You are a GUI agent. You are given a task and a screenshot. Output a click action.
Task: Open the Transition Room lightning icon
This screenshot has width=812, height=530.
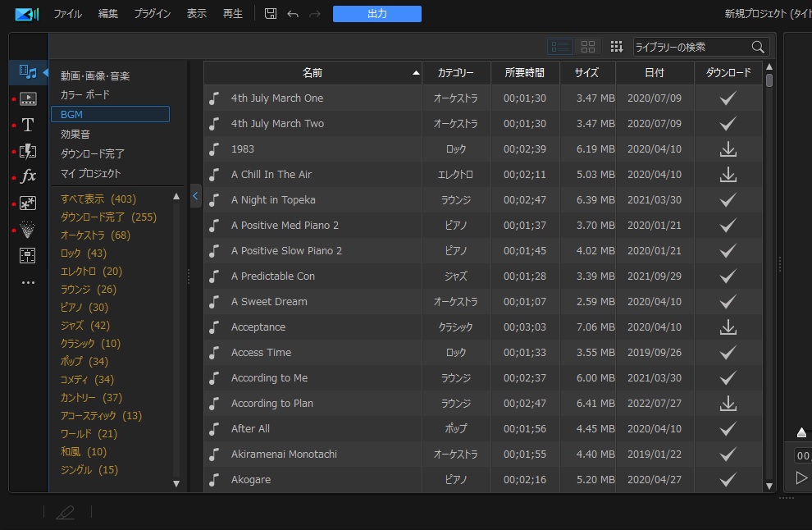(x=27, y=151)
